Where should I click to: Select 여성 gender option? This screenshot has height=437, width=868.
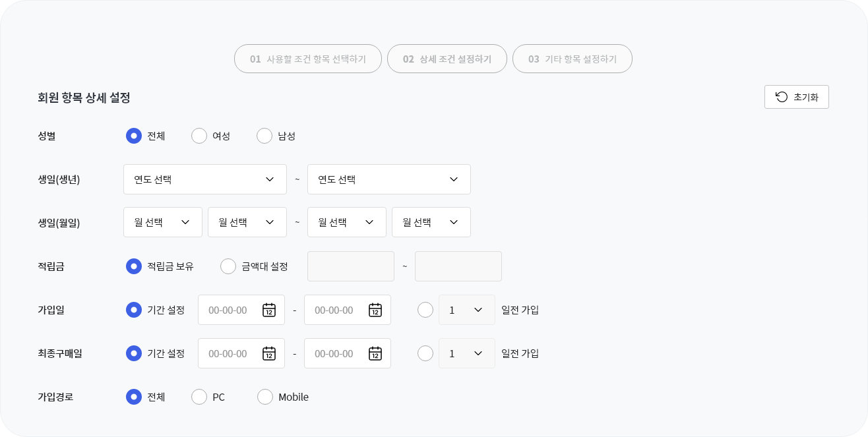pyautogui.click(x=199, y=136)
